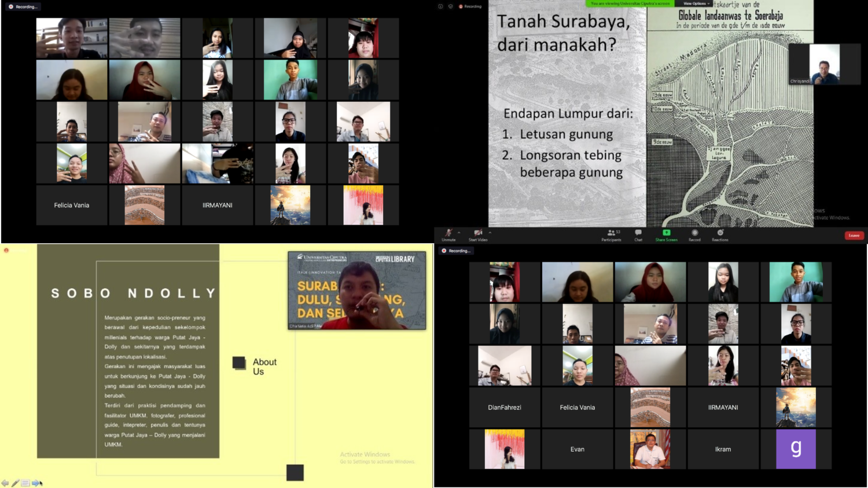Open the Reactions menu
Image resolution: width=868 pixels, height=488 pixels.
[720, 233]
